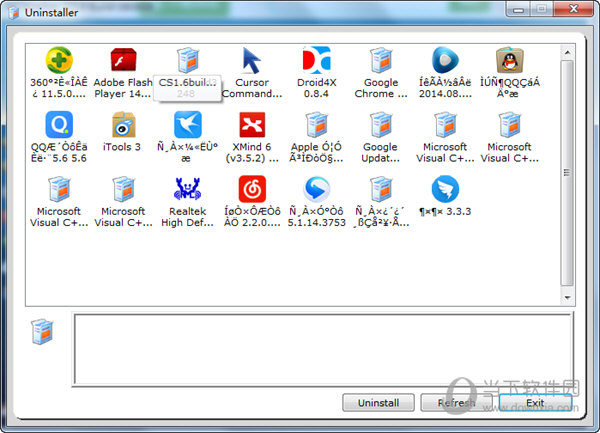Minimize the Uninstaller window
Viewport: 600px width, 433px height.
point(518,9)
